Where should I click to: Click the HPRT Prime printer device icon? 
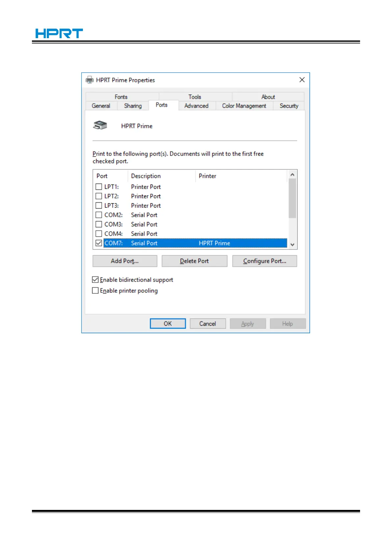[x=100, y=125]
